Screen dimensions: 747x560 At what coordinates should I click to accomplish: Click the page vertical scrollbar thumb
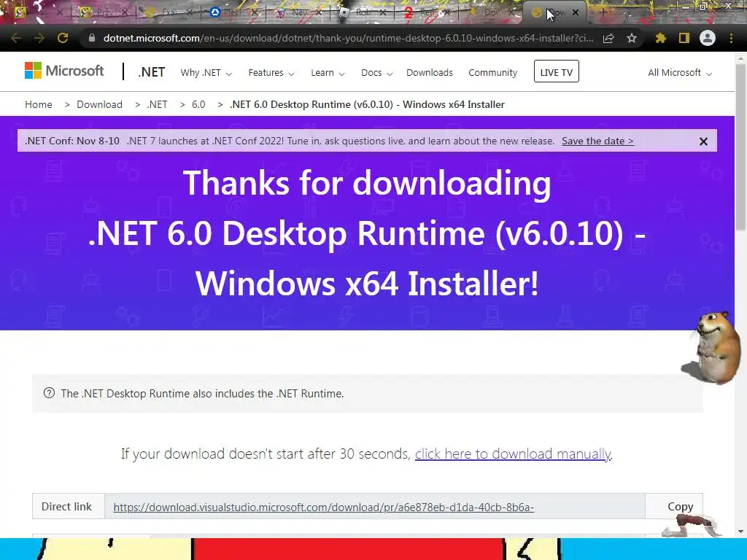[x=740, y=147]
